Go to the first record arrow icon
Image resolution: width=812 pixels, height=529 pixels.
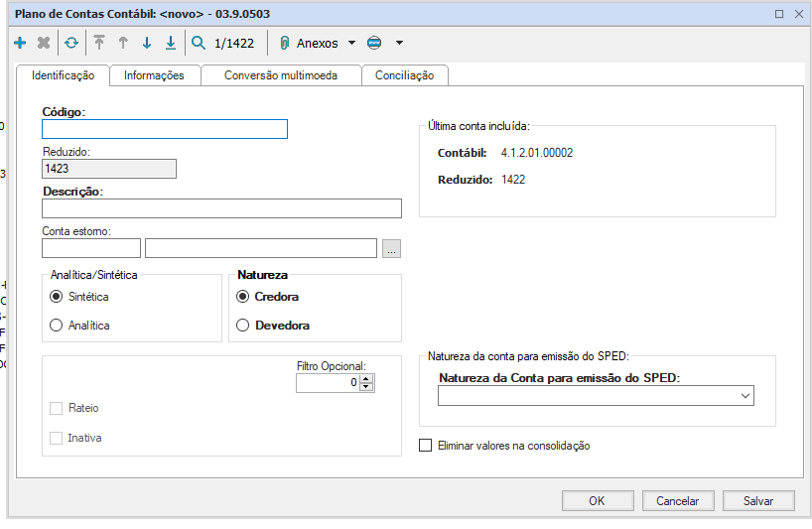[99, 44]
